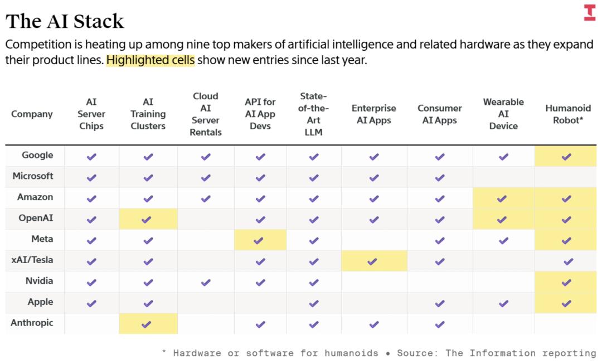Click The Information reporting source text
Screen dimensions: 602x364
tap(532, 353)
